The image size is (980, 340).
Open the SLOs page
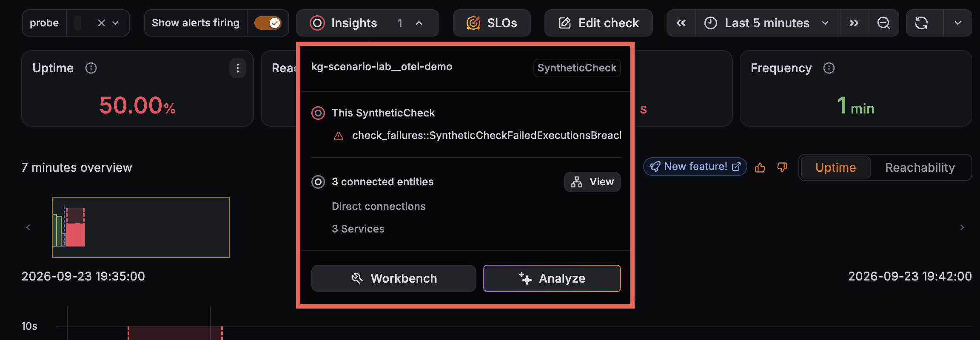(492, 23)
